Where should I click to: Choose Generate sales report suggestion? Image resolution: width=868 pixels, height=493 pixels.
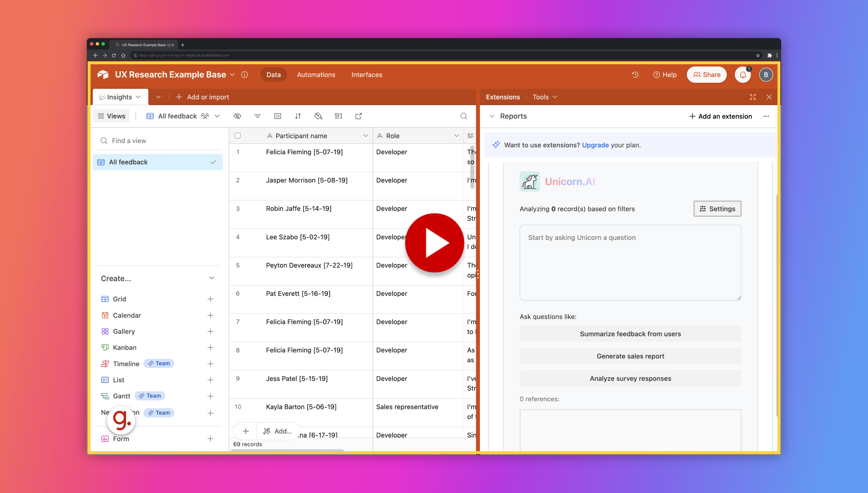pyautogui.click(x=630, y=356)
